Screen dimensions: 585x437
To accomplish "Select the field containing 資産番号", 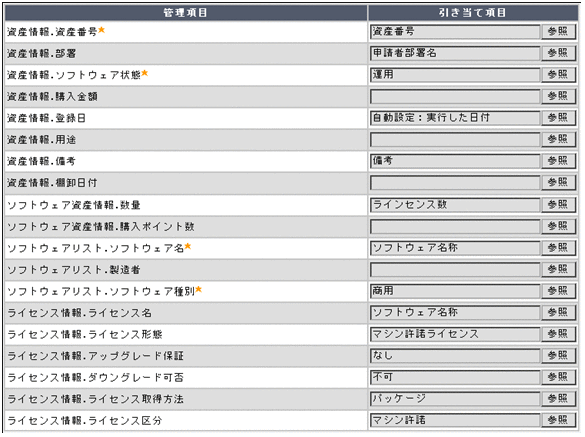I will coord(455,32).
